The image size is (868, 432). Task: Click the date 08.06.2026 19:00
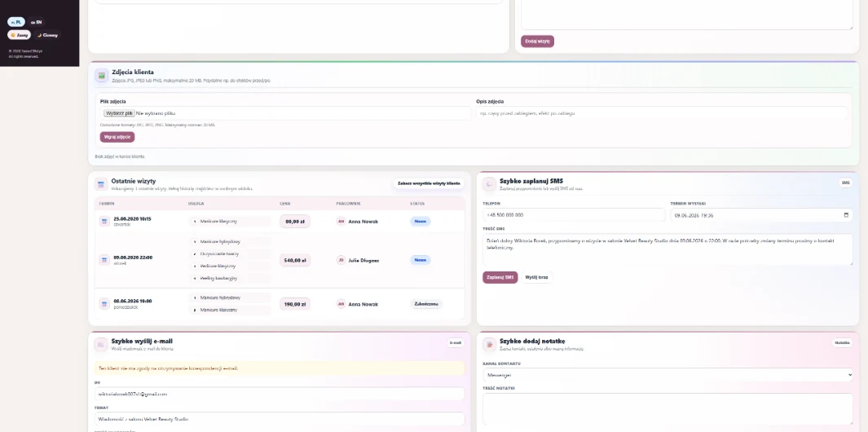pyautogui.click(x=132, y=302)
